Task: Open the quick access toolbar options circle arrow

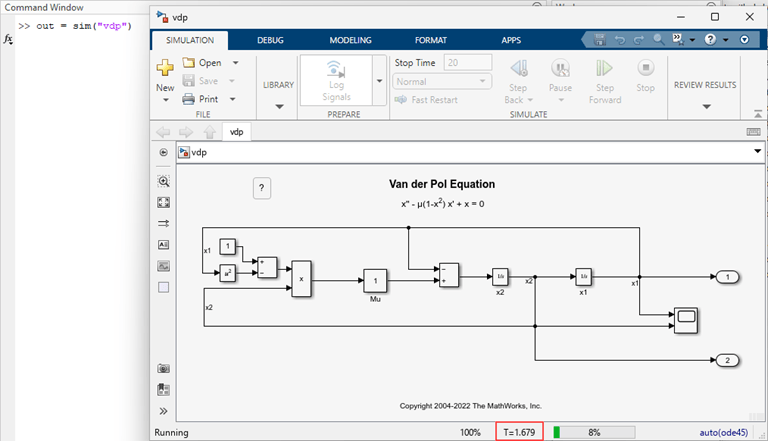Action: pos(744,40)
